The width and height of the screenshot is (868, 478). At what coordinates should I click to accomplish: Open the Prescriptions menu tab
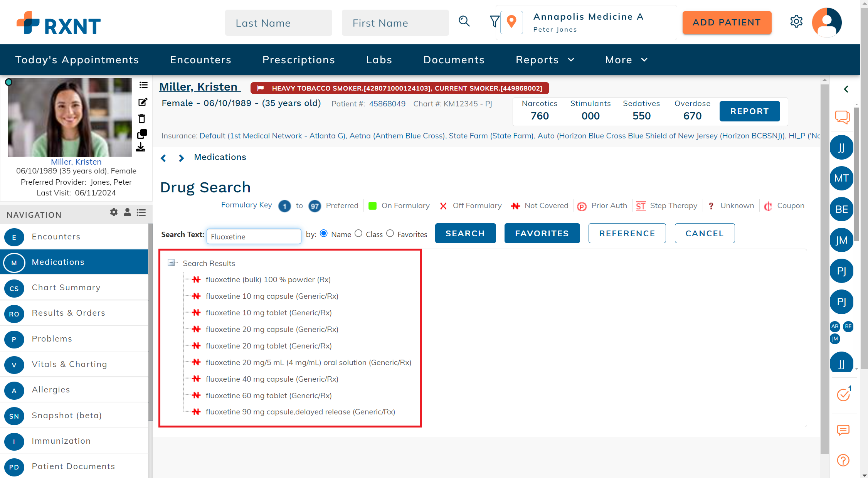[x=298, y=60]
